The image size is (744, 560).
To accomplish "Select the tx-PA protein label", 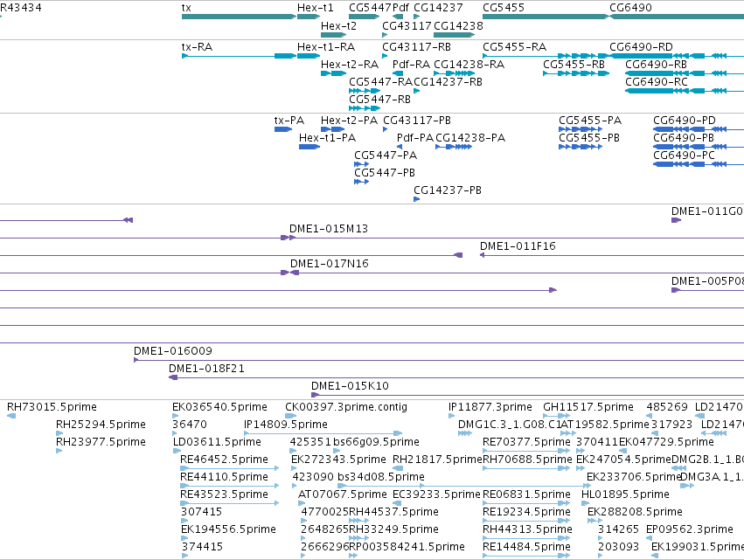I will pyautogui.click(x=289, y=121).
